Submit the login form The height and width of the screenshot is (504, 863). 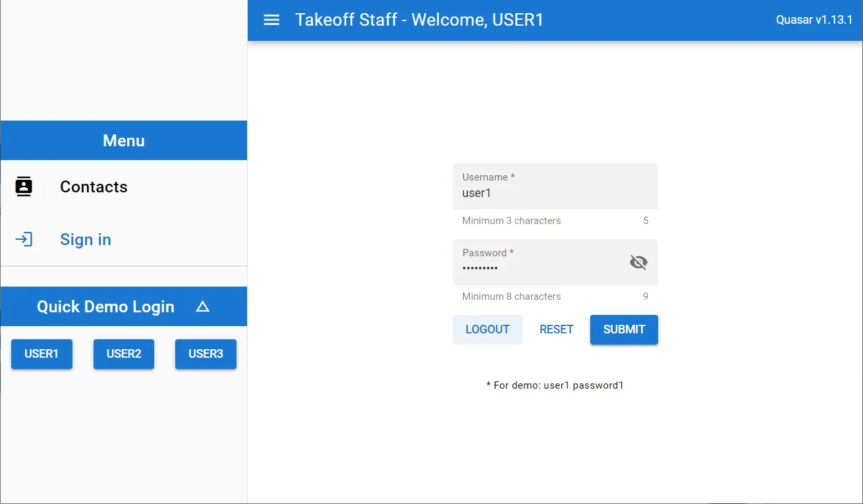point(624,329)
